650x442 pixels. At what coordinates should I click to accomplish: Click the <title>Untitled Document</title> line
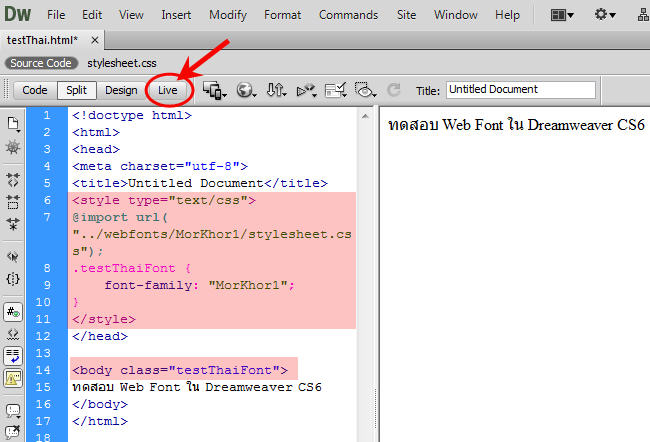(x=200, y=183)
